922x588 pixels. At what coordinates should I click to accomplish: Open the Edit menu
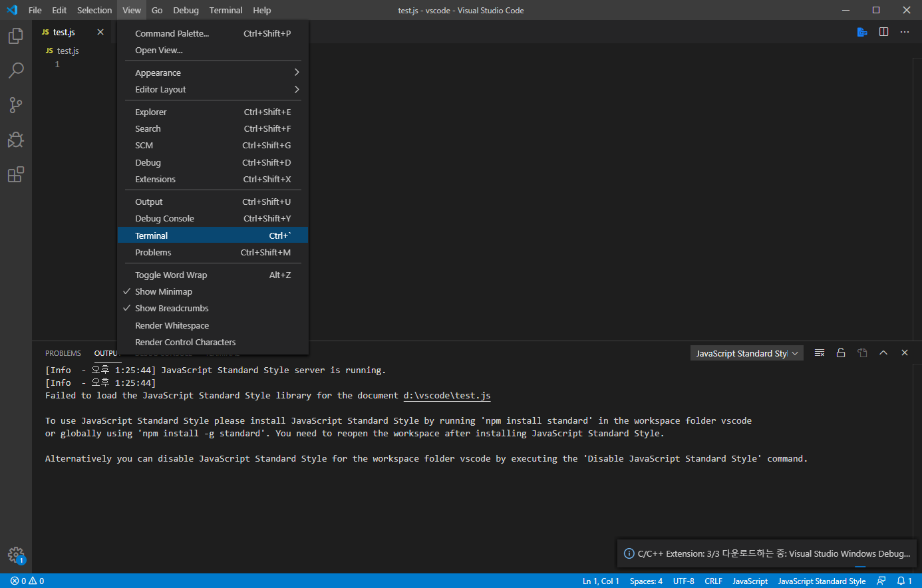click(59, 10)
